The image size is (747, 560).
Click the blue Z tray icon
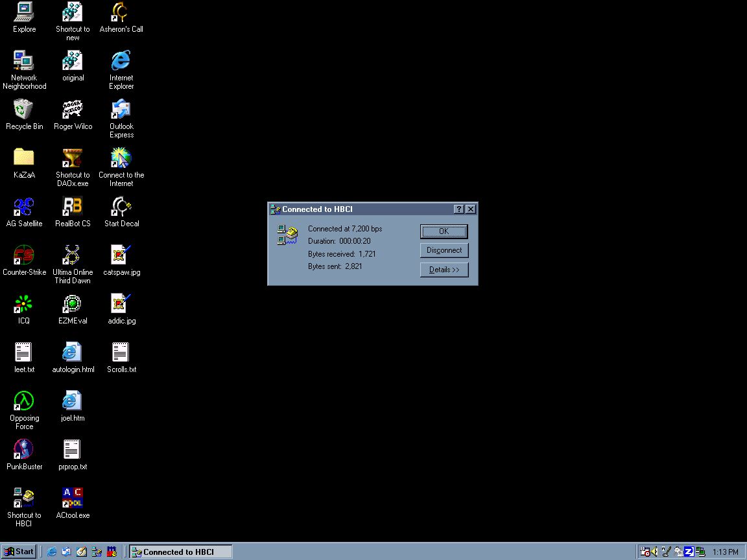click(x=689, y=552)
